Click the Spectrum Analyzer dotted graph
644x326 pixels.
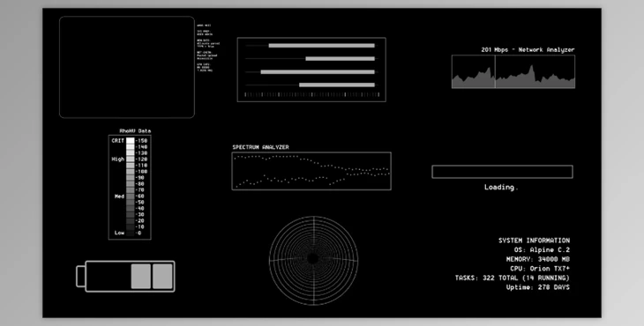pyautogui.click(x=311, y=171)
